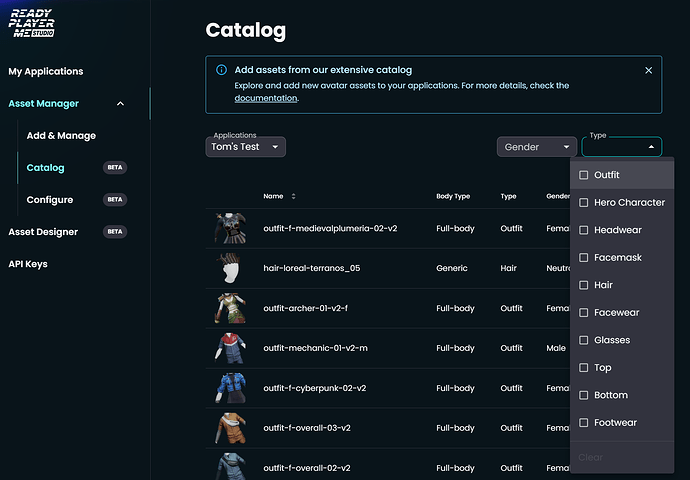Expand the Gender filter dropdown
The width and height of the screenshot is (690, 480).
(535, 147)
